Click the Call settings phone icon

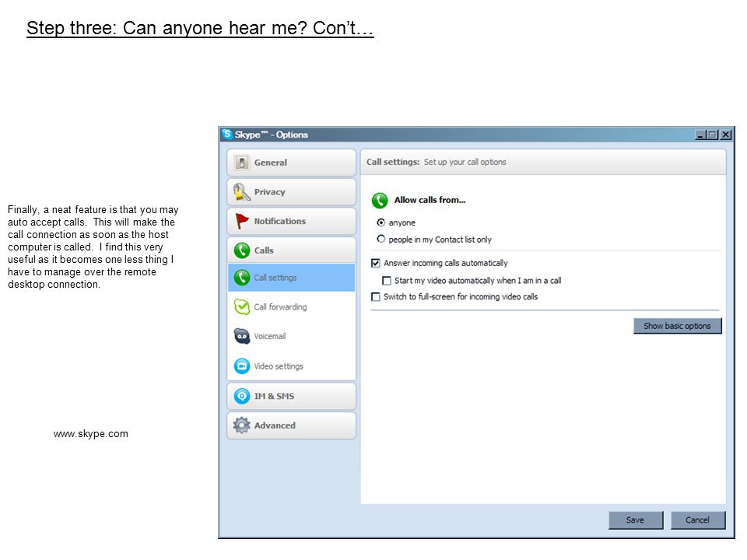242,277
